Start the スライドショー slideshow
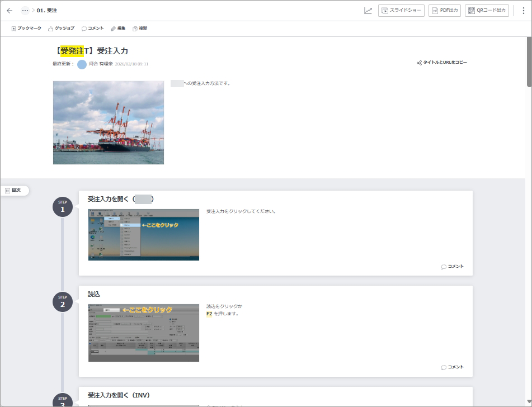The height and width of the screenshot is (407, 532). [x=401, y=11]
